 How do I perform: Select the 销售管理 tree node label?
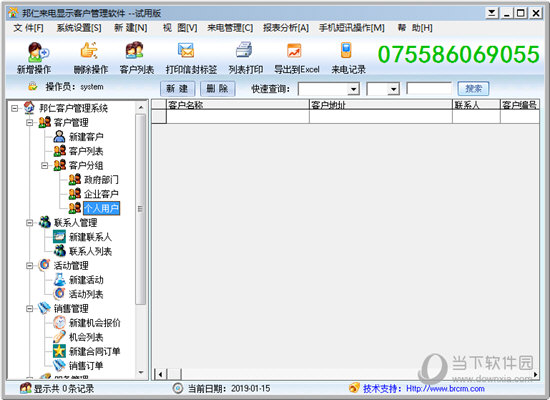point(71,308)
